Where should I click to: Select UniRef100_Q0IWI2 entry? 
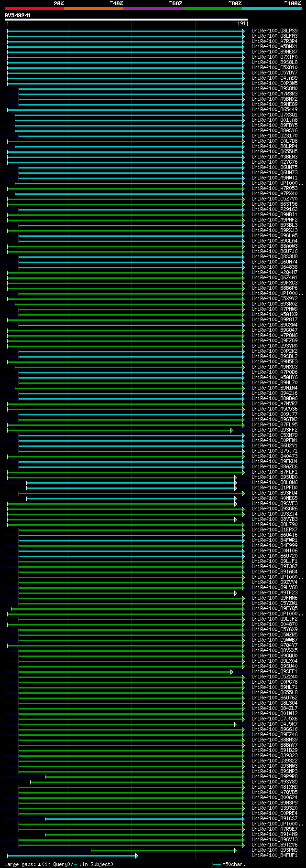[274, 714]
